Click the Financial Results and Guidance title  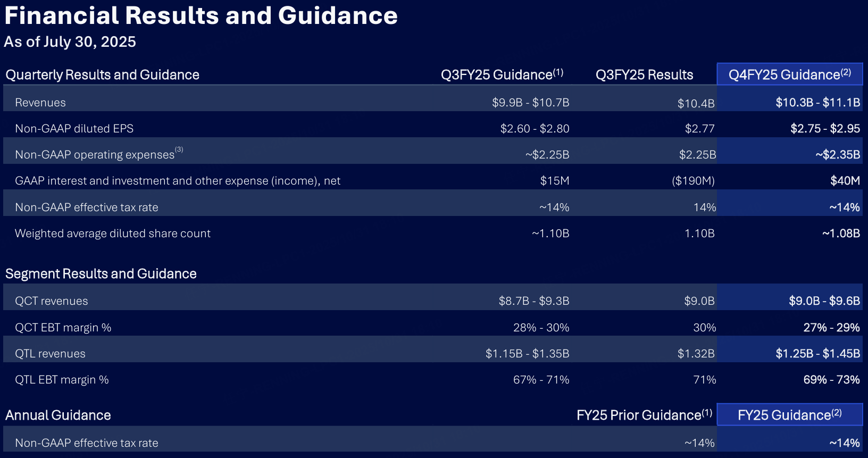[x=201, y=16]
